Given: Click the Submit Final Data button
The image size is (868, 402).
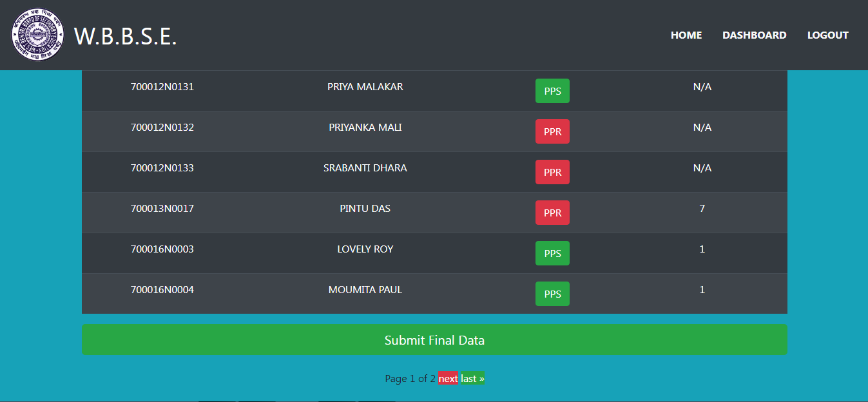Looking at the screenshot, I should point(434,340).
